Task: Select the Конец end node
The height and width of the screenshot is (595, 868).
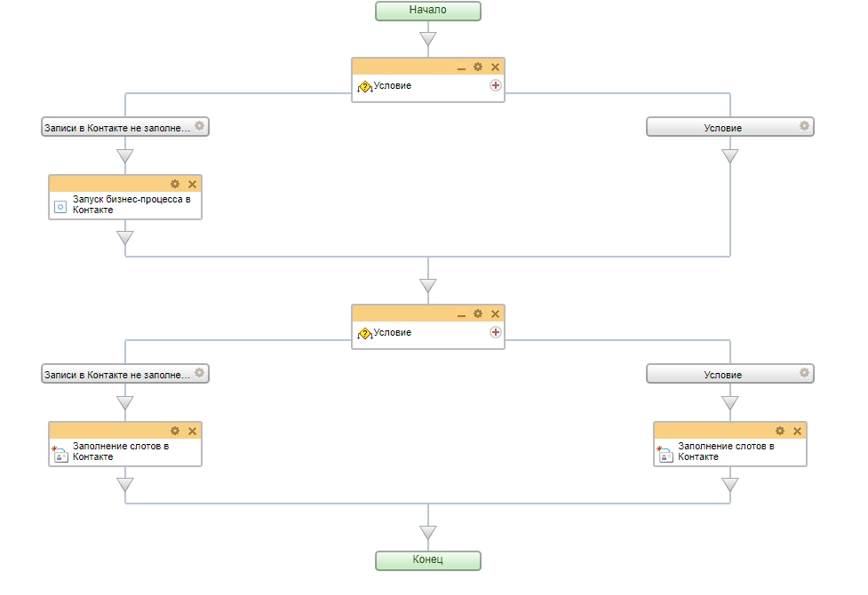Action: (x=427, y=560)
